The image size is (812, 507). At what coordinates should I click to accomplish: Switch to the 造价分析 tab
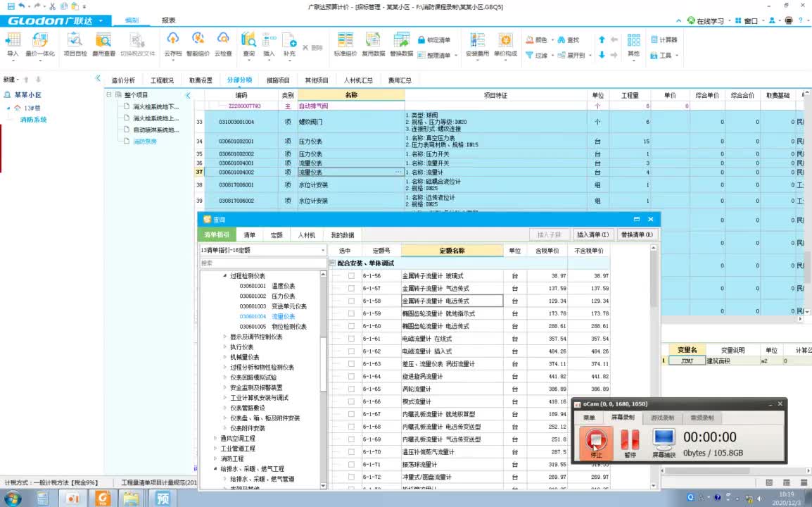tap(123, 80)
